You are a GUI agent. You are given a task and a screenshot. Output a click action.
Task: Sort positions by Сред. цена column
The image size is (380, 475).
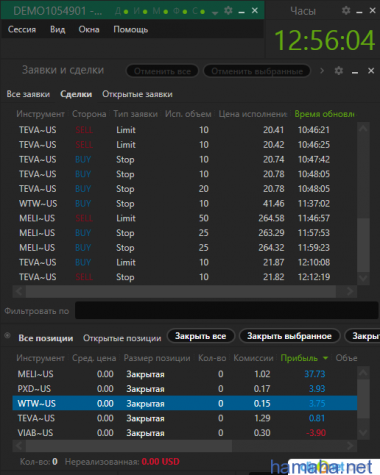[94, 358]
